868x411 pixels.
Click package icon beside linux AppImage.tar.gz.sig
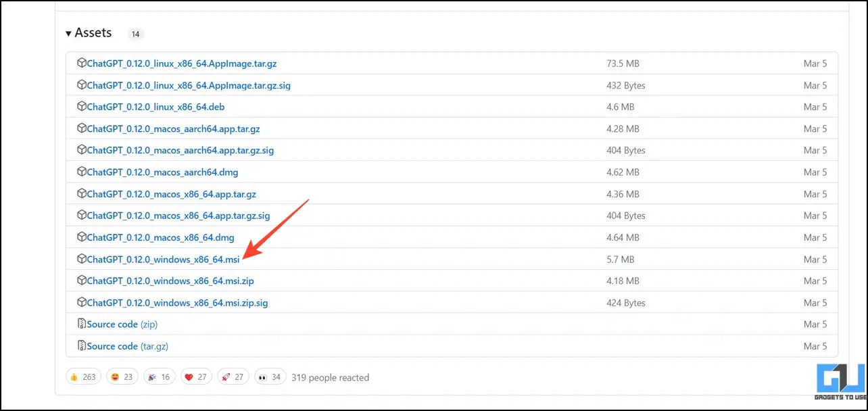pos(82,85)
